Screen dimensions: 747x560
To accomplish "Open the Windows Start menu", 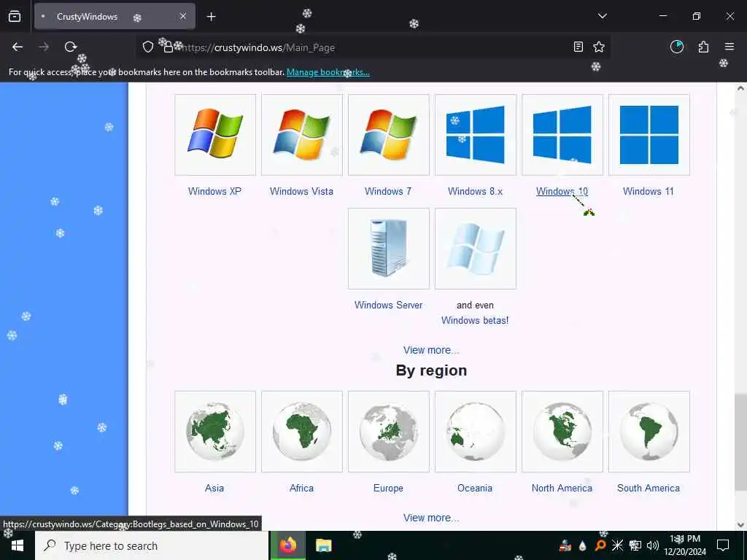I will 18,545.
